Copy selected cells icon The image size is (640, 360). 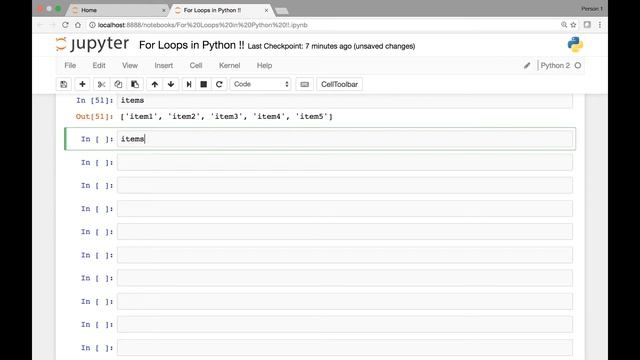[118, 84]
